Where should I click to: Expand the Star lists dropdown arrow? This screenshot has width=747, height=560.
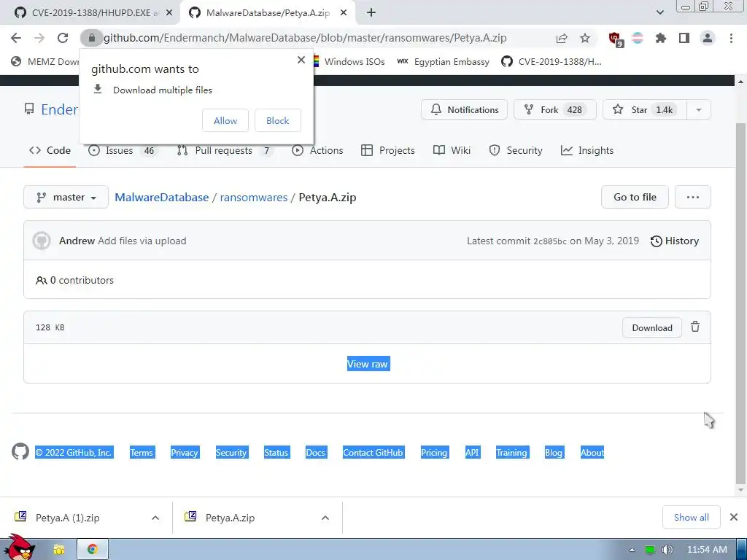699,109
